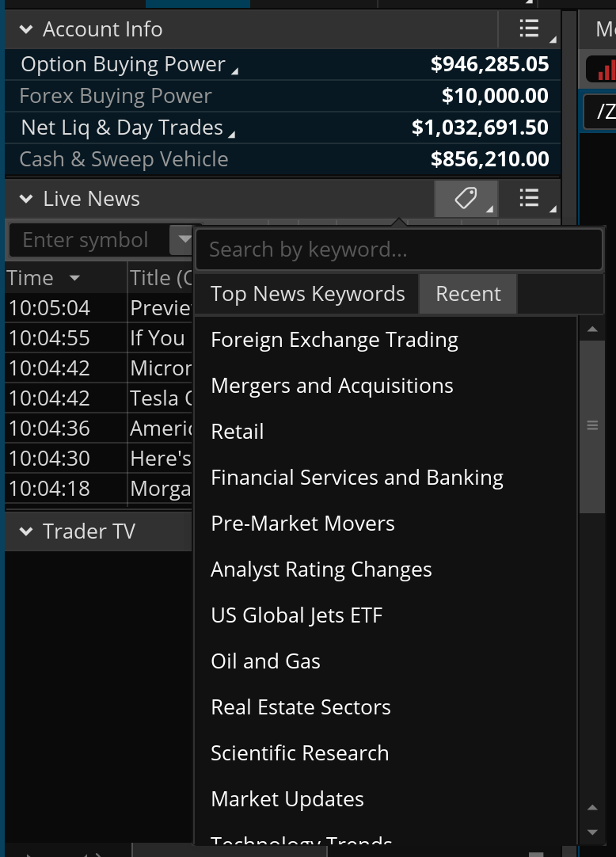Collapse the Trader TV section
This screenshot has width=616, height=857.
pos(26,531)
